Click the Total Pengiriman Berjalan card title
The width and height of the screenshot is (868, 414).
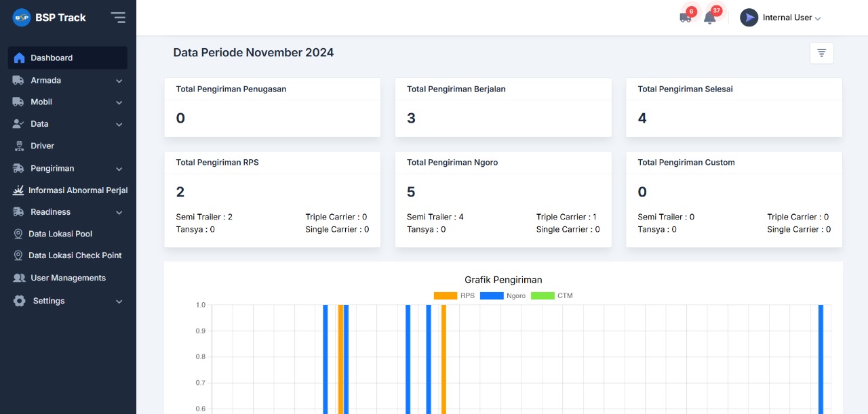pos(456,89)
